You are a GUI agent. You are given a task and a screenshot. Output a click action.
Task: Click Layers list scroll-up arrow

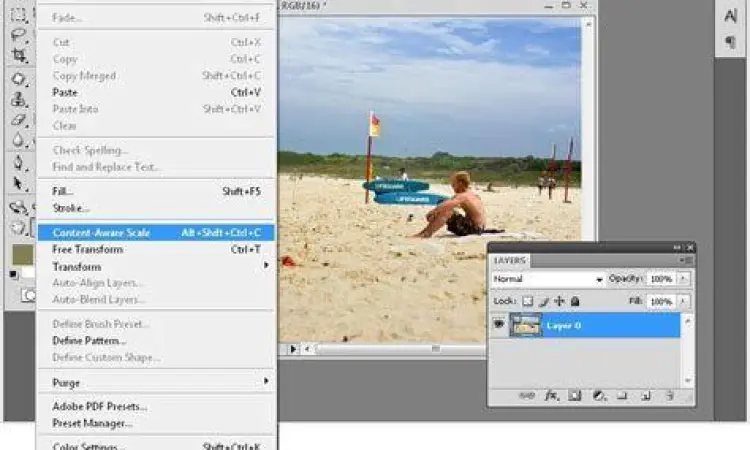688,321
